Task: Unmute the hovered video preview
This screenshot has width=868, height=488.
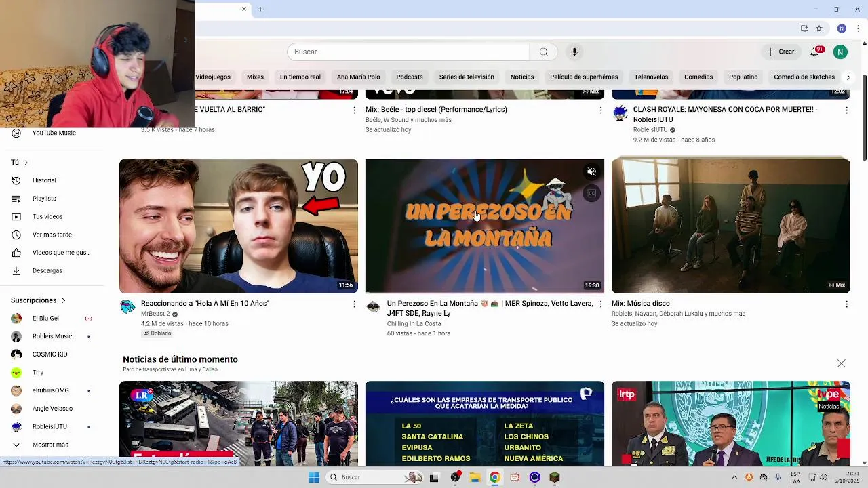Action: (591, 172)
